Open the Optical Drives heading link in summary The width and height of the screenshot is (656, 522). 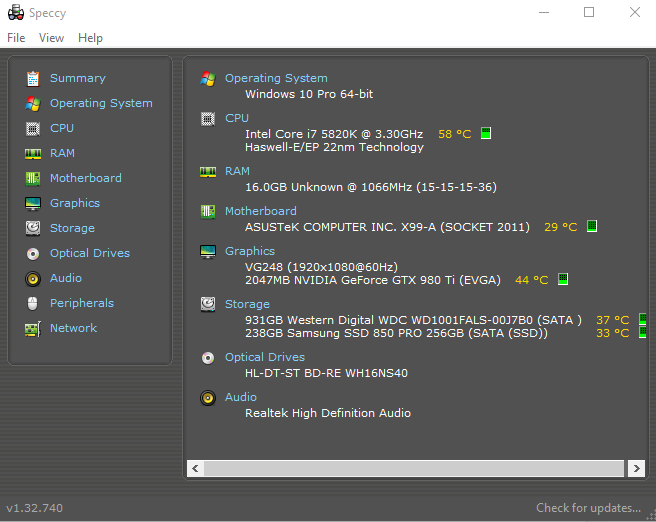tap(265, 357)
